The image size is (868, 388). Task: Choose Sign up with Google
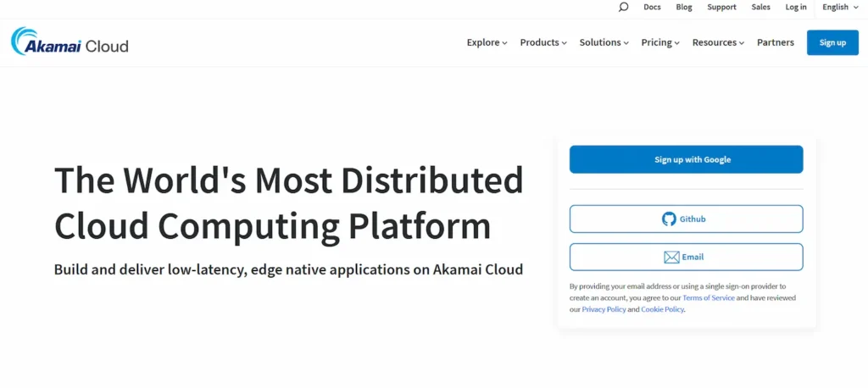click(x=686, y=159)
